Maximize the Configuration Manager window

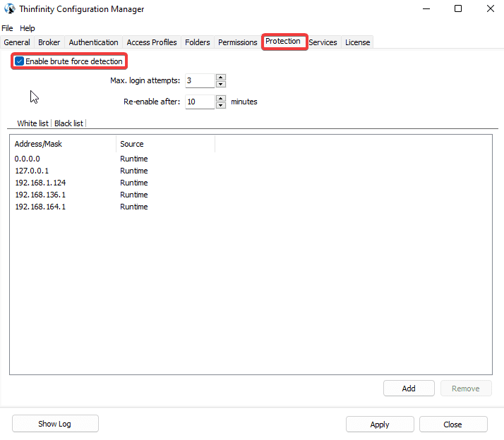coord(458,8)
